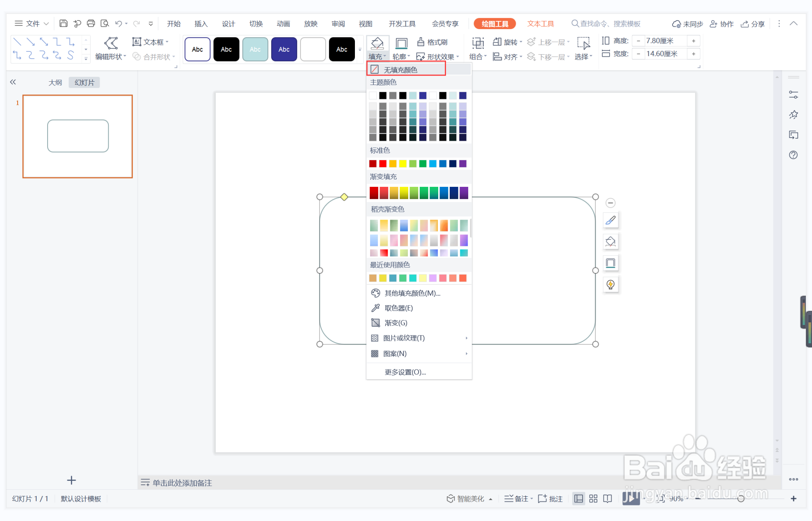Image resolution: width=812 pixels, height=521 pixels.
Task: Click the Print Preview icon
Action: (x=105, y=23)
